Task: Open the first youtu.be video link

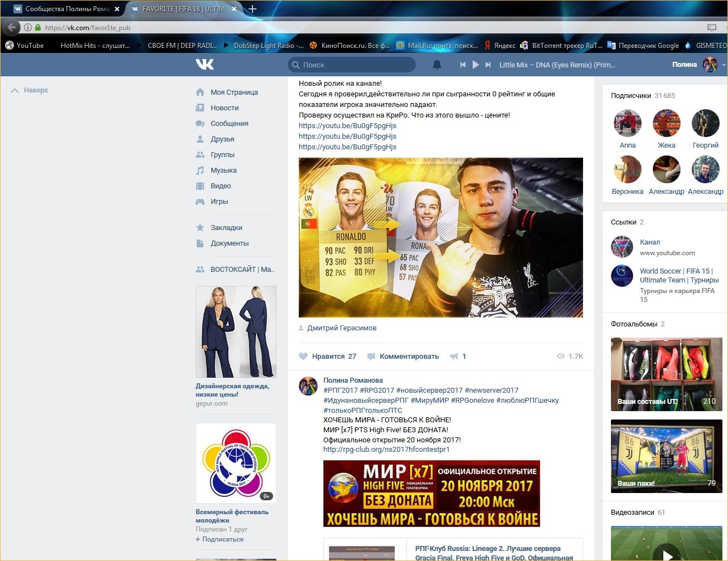Action: point(347,126)
